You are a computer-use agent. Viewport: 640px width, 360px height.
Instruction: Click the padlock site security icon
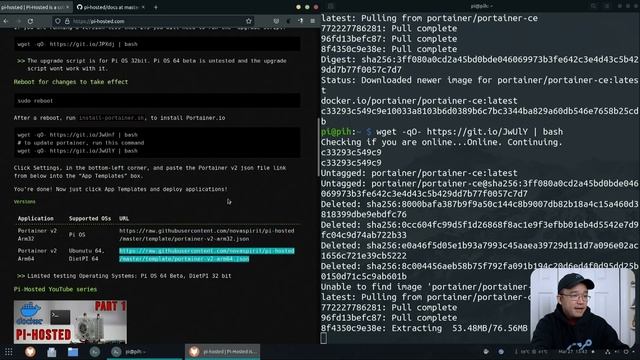point(67,21)
